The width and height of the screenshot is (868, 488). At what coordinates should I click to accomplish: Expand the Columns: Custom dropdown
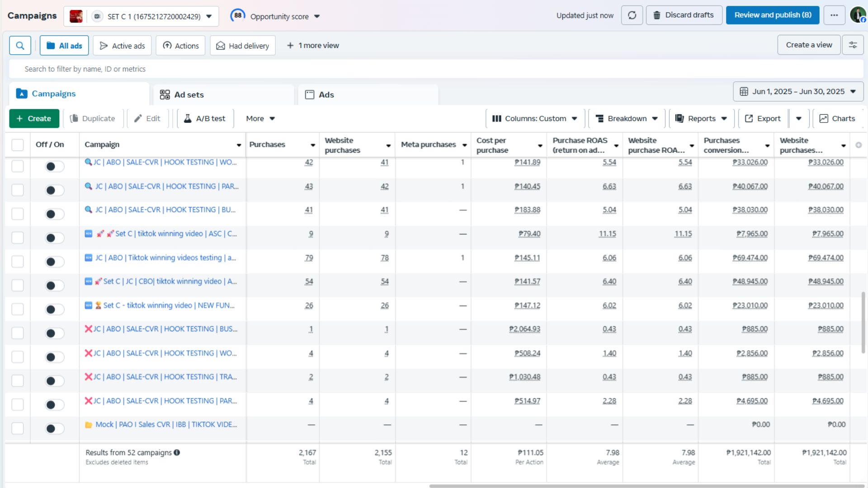(x=535, y=118)
